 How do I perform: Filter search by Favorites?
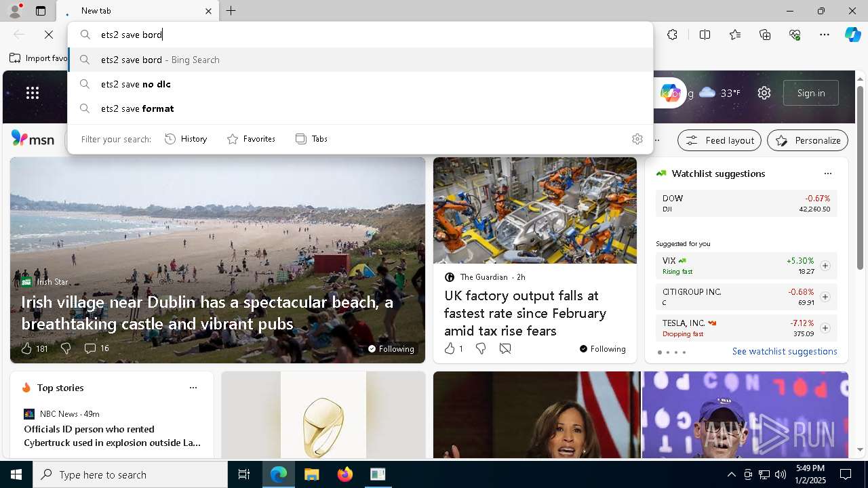pos(251,139)
